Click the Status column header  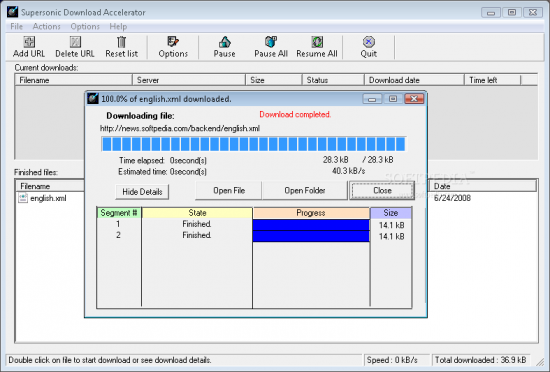[333, 80]
